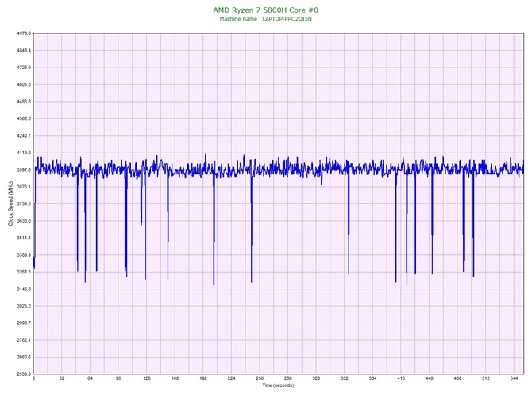Viewport: 532px width, 399px height.
Task: Pick the 96 seconds time-axis label
Action: (118, 378)
